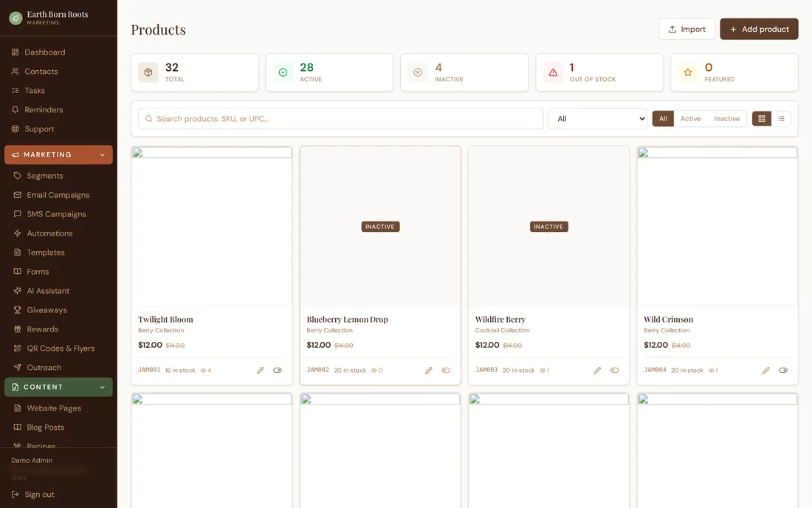Click the Total products stat card
Viewport: 812px width, 508px height.
pos(195,72)
